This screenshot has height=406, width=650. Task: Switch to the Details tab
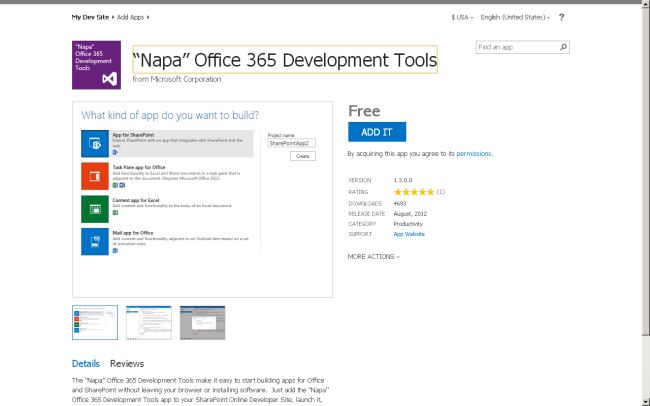[86, 364]
